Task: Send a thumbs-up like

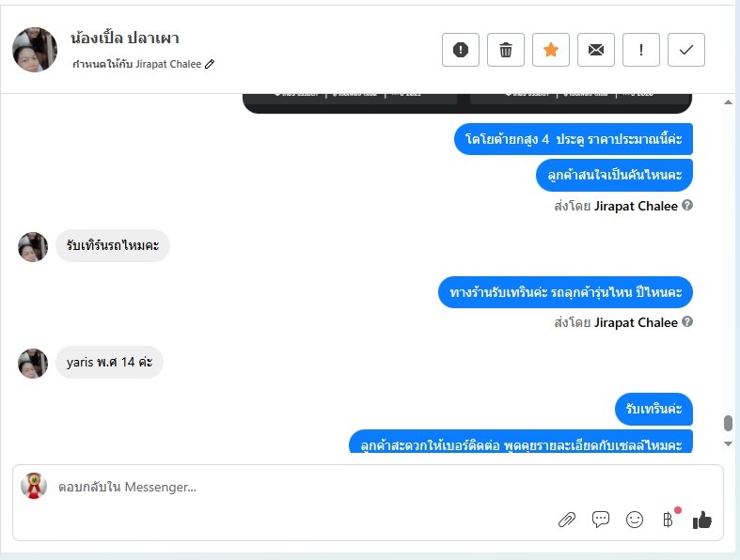Action: pos(701,520)
